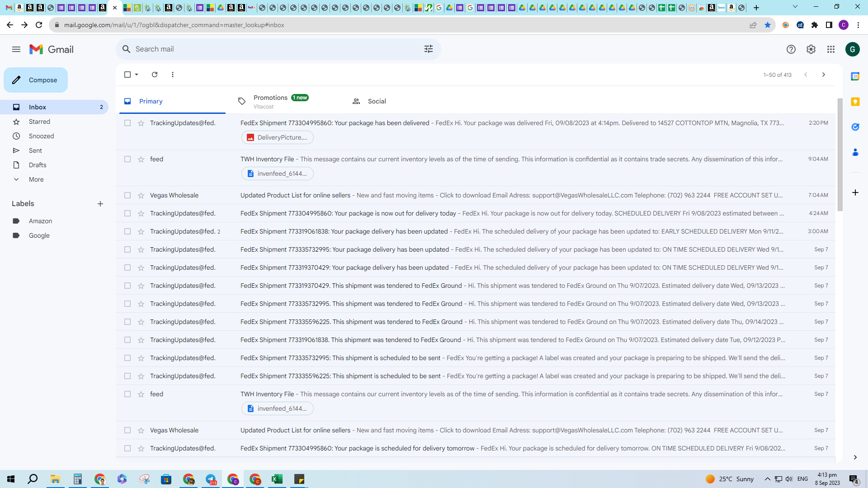Viewport: 868px width, 488px height.
Task: Go to the Newer page arrow
Action: pos(806,75)
